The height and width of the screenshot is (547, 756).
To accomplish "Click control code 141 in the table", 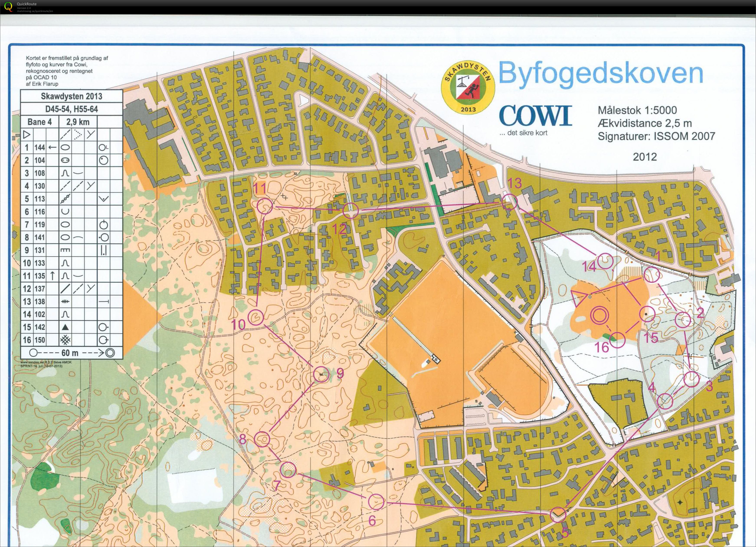I will 40,238.
